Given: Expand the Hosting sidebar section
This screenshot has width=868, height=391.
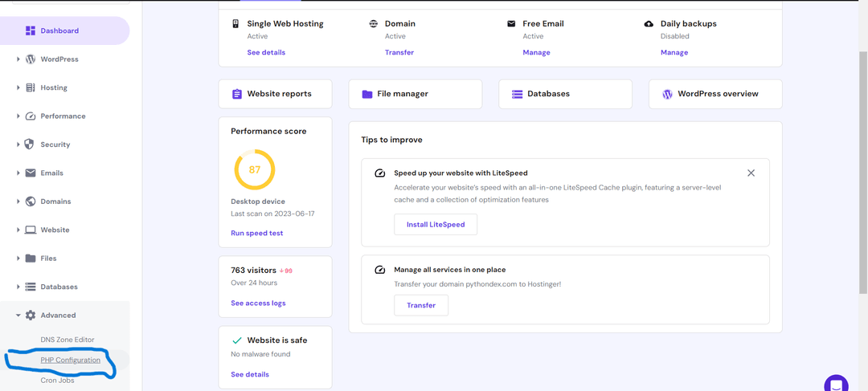Looking at the screenshot, I should [x=54, y=88].
